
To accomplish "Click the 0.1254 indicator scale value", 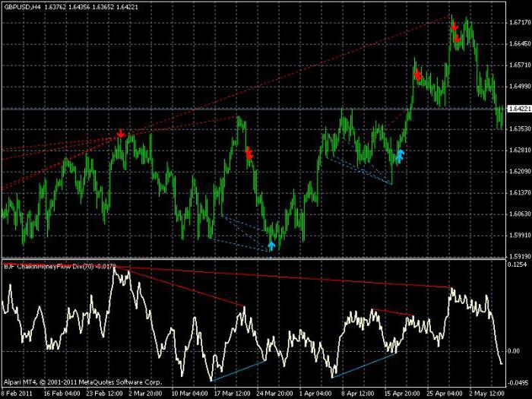I will pos(518,265).
